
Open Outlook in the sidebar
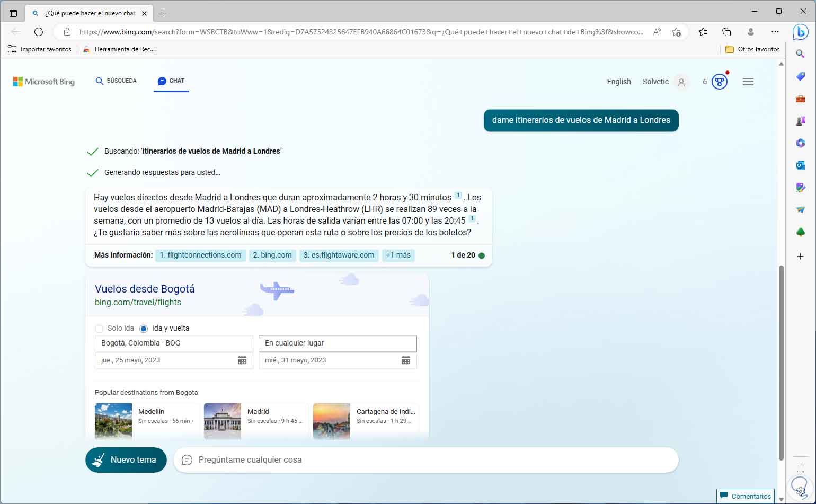pos(800,165)
